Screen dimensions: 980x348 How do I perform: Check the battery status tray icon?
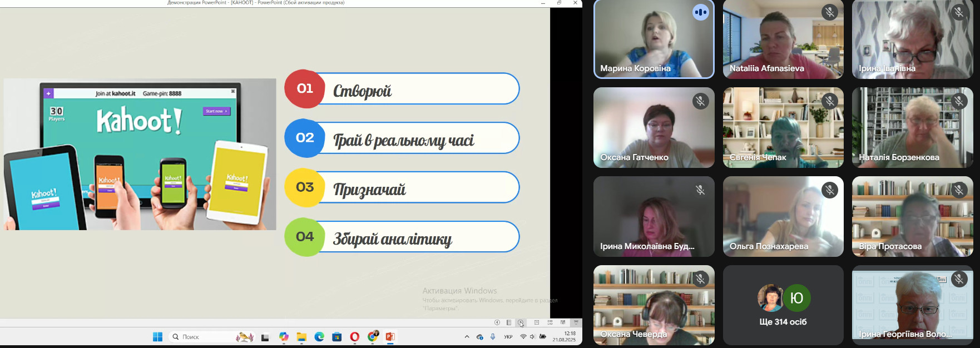pos(543,337)
